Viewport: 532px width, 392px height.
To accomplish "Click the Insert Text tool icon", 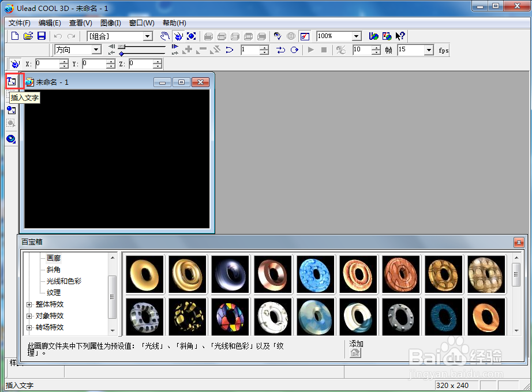I will click(12, 81).
